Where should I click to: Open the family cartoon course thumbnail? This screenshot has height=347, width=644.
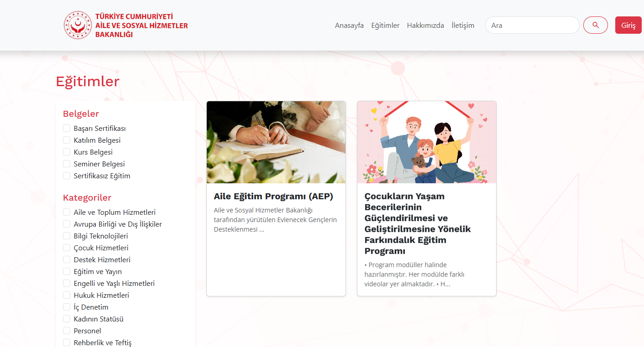click(427, 142)
